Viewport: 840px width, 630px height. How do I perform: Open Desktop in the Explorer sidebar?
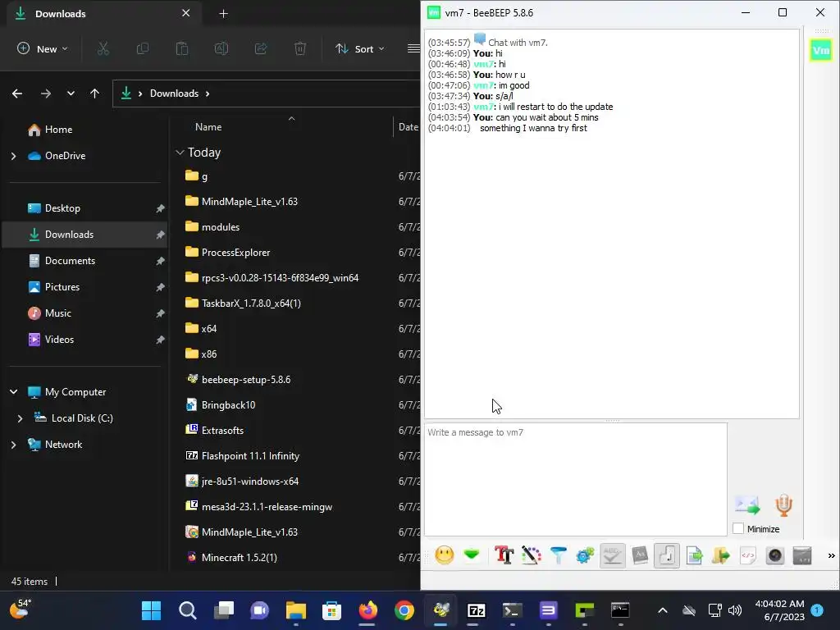[54, 208]
